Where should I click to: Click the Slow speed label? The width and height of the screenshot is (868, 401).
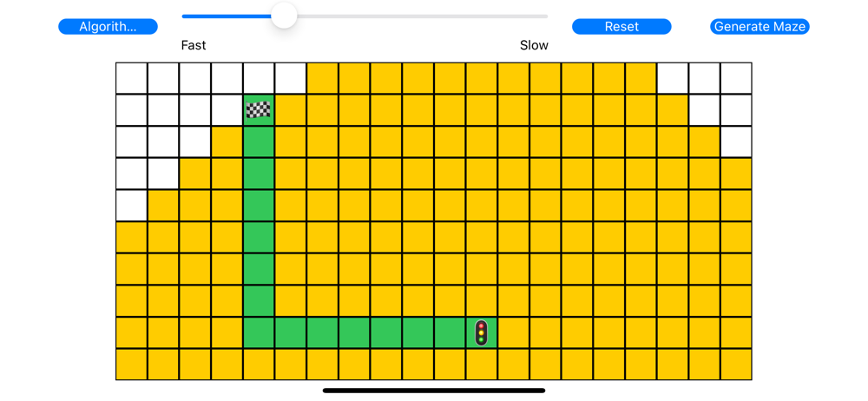pos(534,45)
